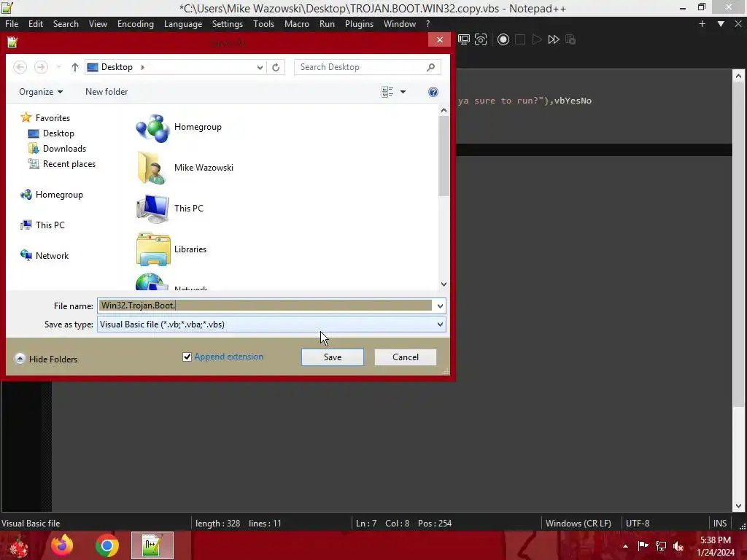Screen dimensions: 747x560
Task: Open the Encoding menu
Action: click(x=135, y=24)
